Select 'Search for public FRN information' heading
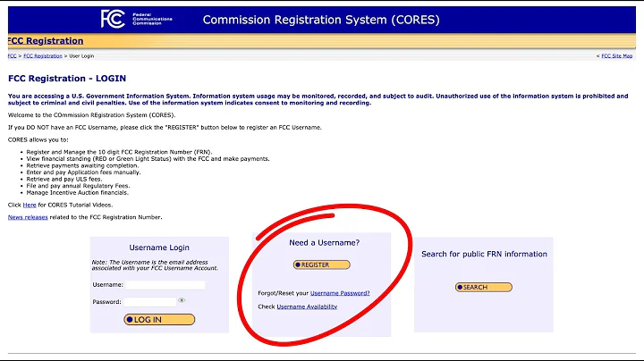This screenshot has height=361, width=644. point(484,254)
